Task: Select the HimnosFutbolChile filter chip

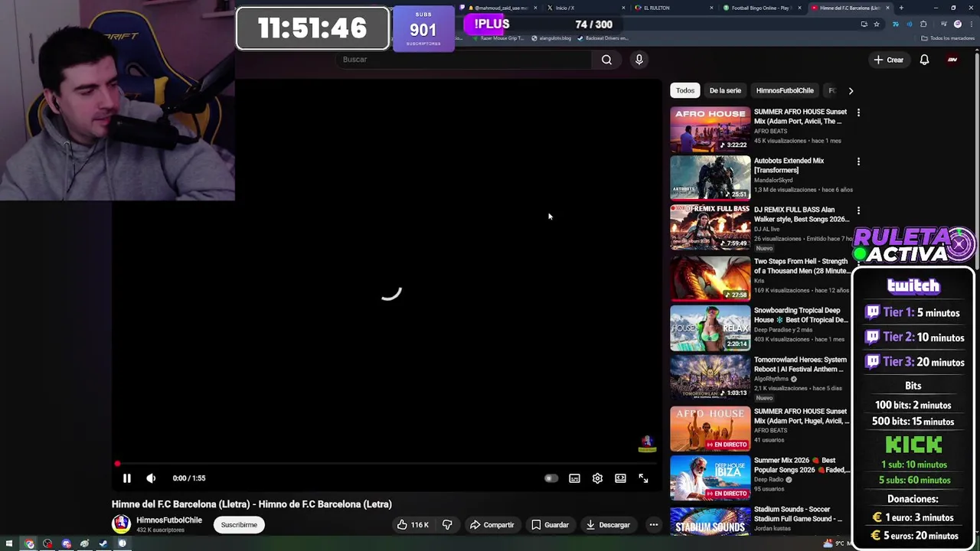Action: tap(785, 90)
